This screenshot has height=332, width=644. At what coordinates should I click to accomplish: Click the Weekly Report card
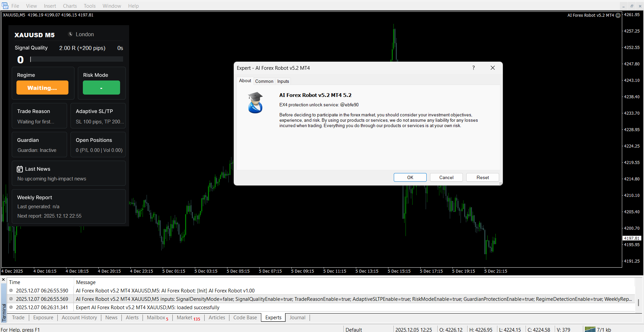point(69,206)
